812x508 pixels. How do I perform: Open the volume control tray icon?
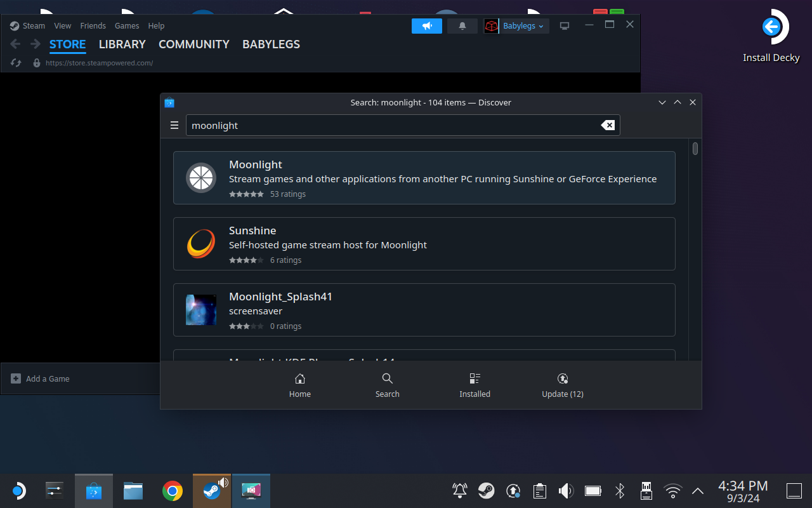(x=566, y=491)
